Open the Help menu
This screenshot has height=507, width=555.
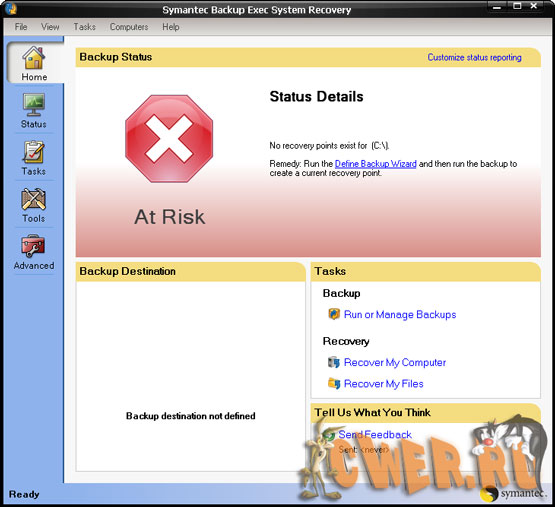[x=171, y=27]
